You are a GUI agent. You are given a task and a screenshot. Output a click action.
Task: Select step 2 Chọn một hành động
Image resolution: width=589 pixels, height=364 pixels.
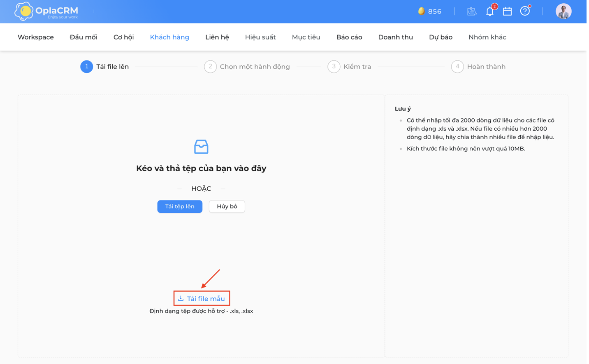click(247, 67)
